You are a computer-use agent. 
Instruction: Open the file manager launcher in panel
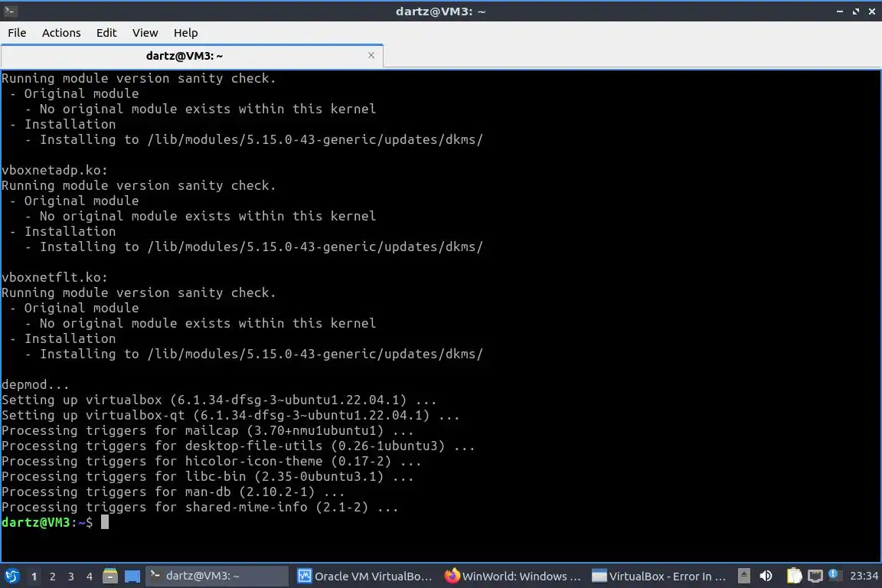tap(110, 577)
